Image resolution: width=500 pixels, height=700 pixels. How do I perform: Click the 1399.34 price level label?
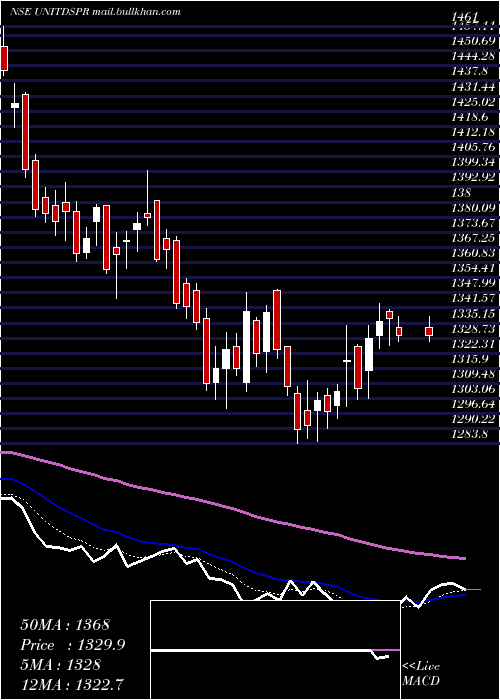click(x=473, y=162)
